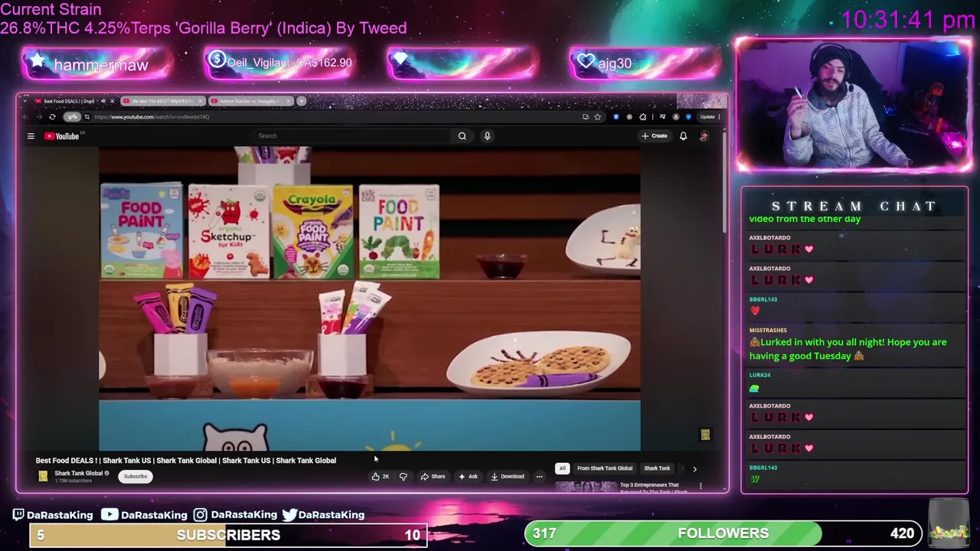
Task: Click the browser Update button
Action: coord(707,117)
